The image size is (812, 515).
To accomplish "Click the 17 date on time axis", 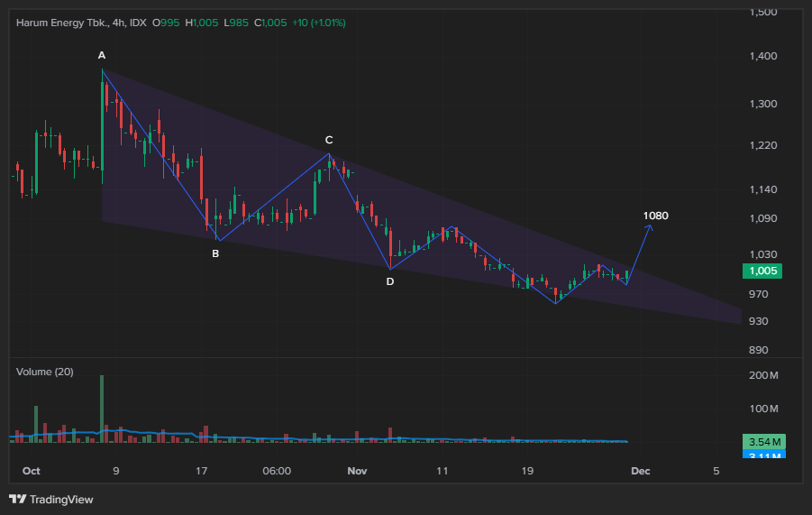I will tap(202, 471).
